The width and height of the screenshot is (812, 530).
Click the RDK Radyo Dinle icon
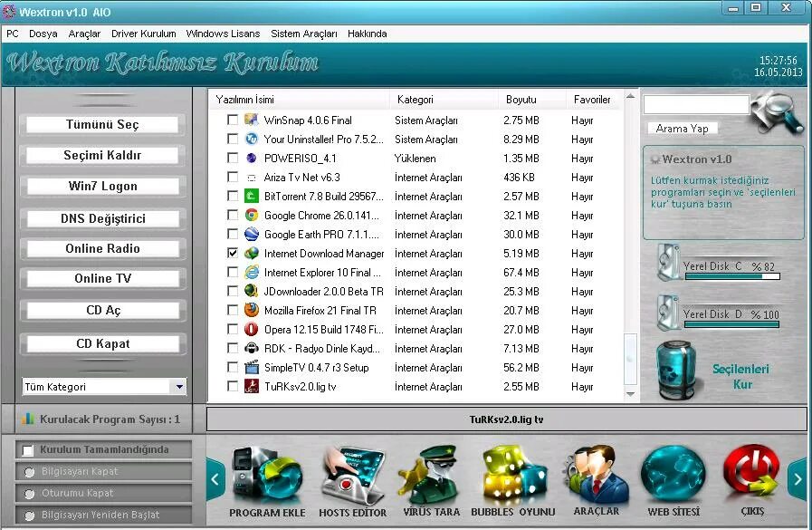(251, 348)
